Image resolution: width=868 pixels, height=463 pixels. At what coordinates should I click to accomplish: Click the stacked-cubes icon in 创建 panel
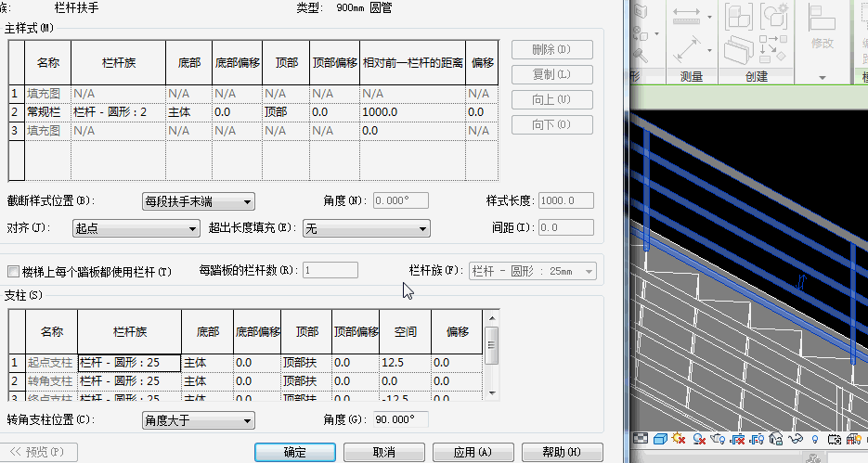[x=738, y=17]
